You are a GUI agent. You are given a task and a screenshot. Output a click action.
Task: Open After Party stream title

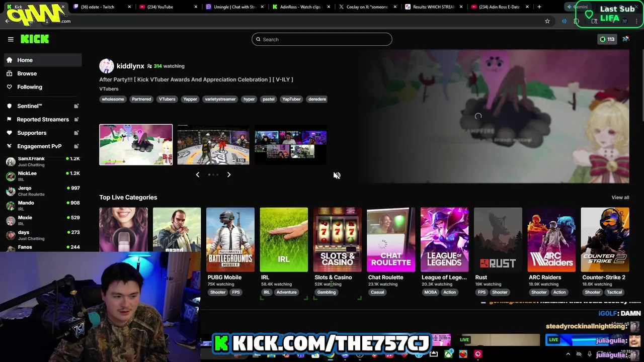pyautogui.click(x=196, y=79)
